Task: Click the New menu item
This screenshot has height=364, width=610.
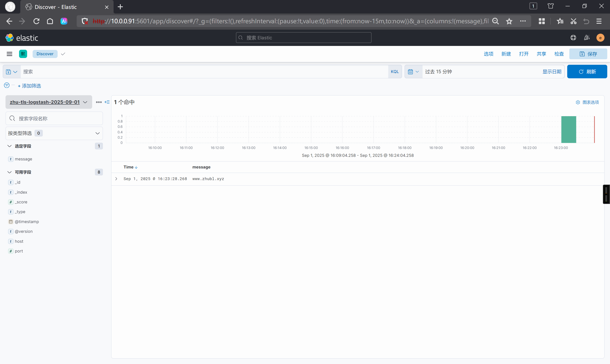Action: click(x=506, y=54)
